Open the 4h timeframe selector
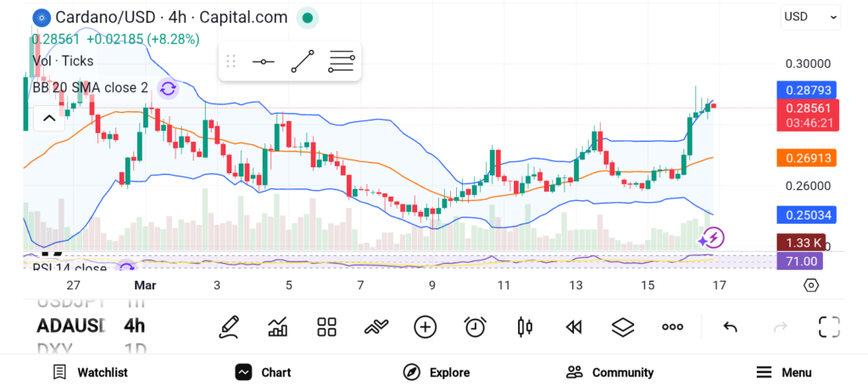This screenshot has height=391, width=868. click(x=135, y=326)
